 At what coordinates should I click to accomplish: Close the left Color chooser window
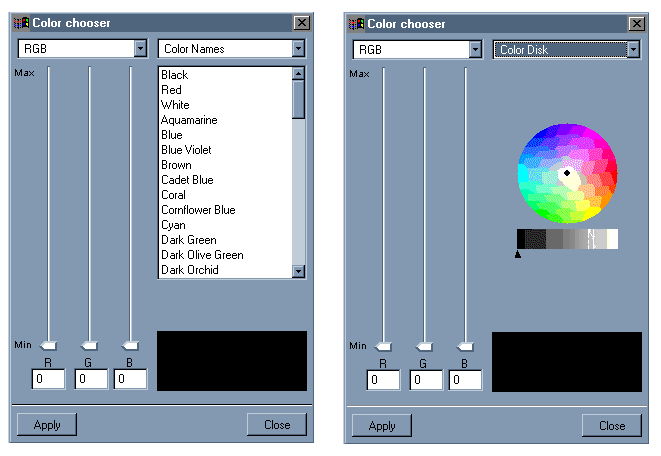302,23
